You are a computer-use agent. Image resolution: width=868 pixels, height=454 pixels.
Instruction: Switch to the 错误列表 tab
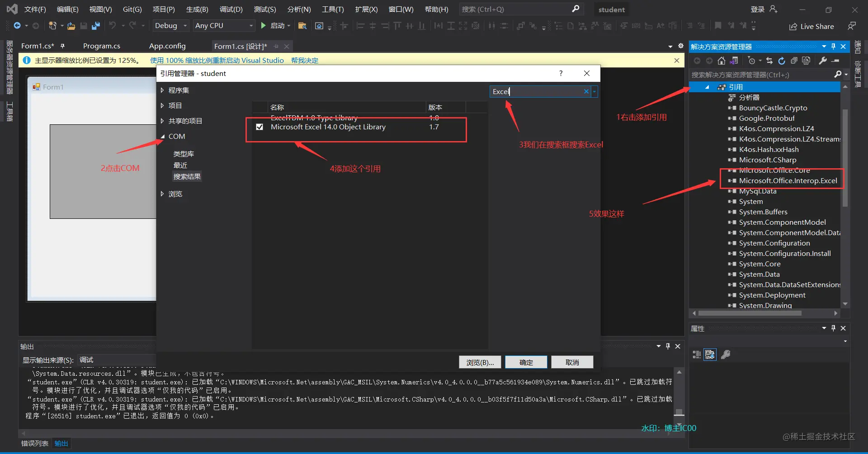[35, 444]
